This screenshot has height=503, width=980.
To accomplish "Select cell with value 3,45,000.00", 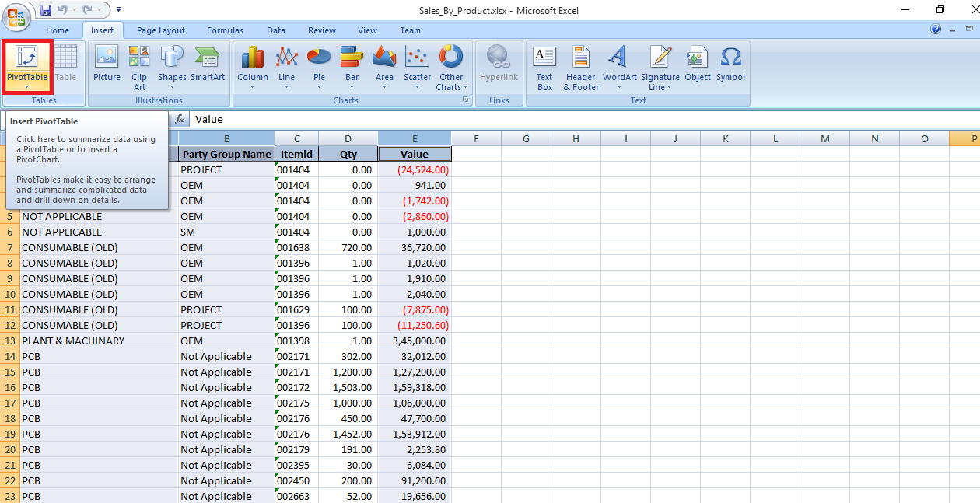I will pyautogui.click(x=415, y=341).
